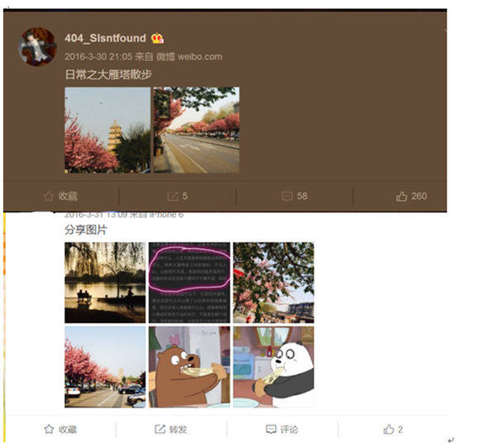Click 转发 to repost the second post

(171, 429)
